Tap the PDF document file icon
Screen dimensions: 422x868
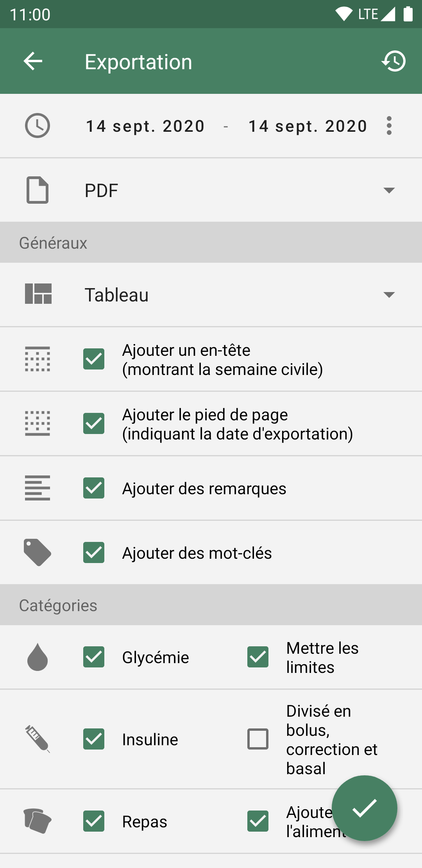[x=38, y=190]
